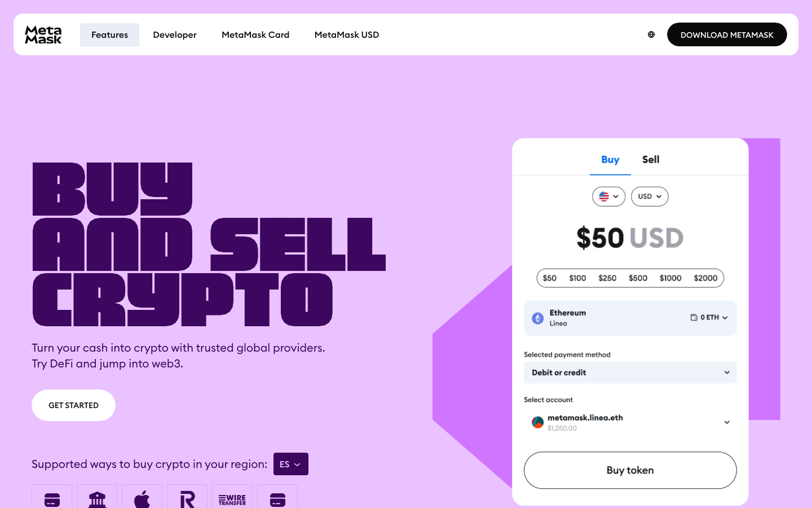Expand the Debit or credit payment method dropdown
This screenshot has width=812, height=508.
[630, 373]
